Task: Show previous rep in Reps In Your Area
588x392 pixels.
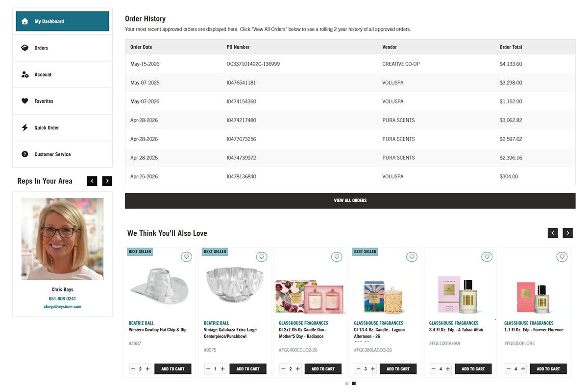Action: 92,181
